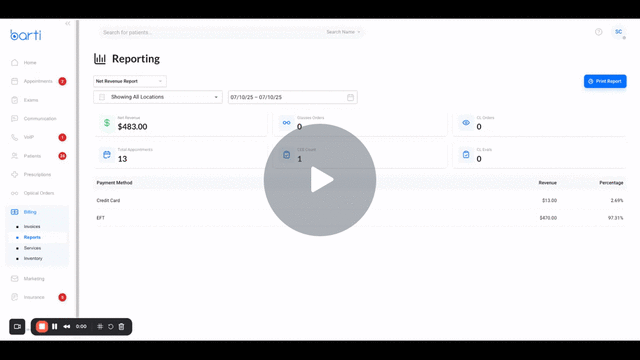The image size is (640, 360).
Task: Collapse the sidebar with the double chevron
Action: pyautogui.click(x=68, y=23)
